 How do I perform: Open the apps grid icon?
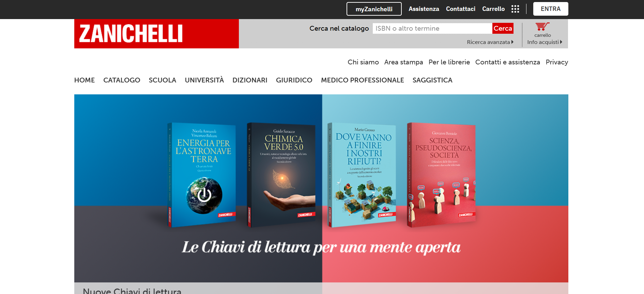click(x=515, y=9)
